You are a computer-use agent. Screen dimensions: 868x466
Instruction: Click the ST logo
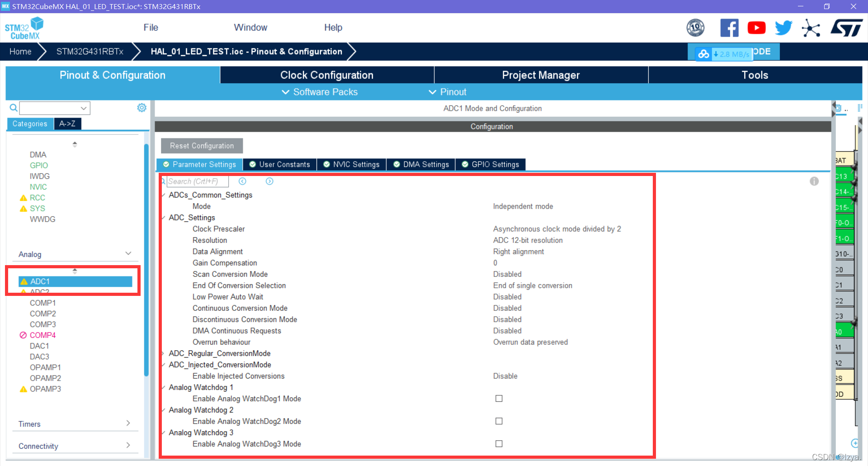coord(847,28)
